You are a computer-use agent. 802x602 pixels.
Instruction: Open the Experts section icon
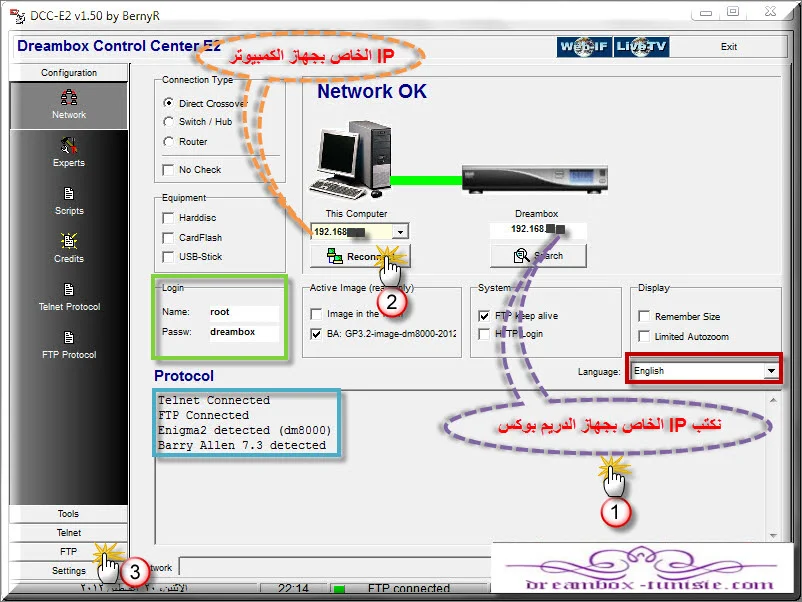pyautogui.click(x=69, y=145)
